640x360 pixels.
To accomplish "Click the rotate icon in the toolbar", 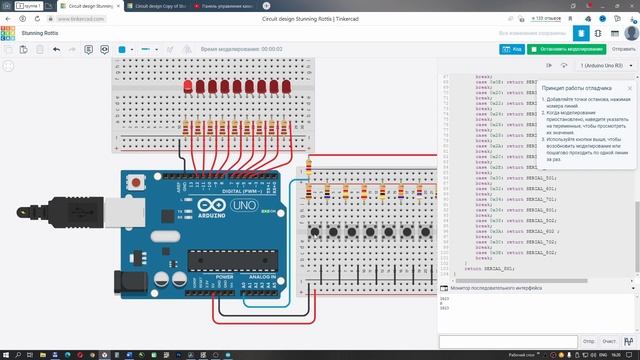I will 170,49.
